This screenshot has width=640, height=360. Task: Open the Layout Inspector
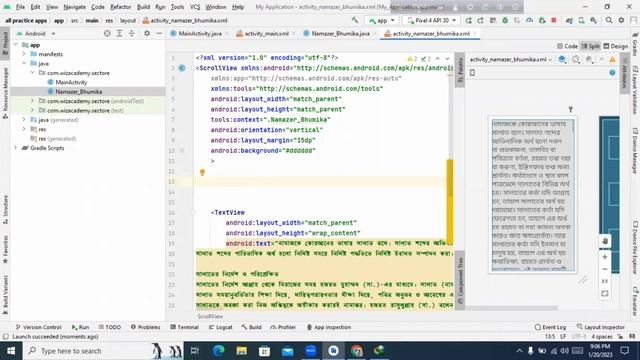600,327
